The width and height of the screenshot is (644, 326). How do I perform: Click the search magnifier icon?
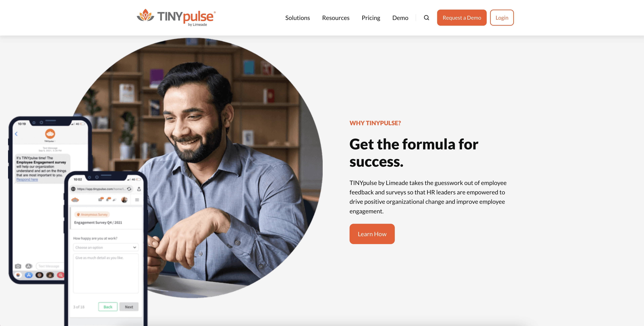[x=426, y=17]
